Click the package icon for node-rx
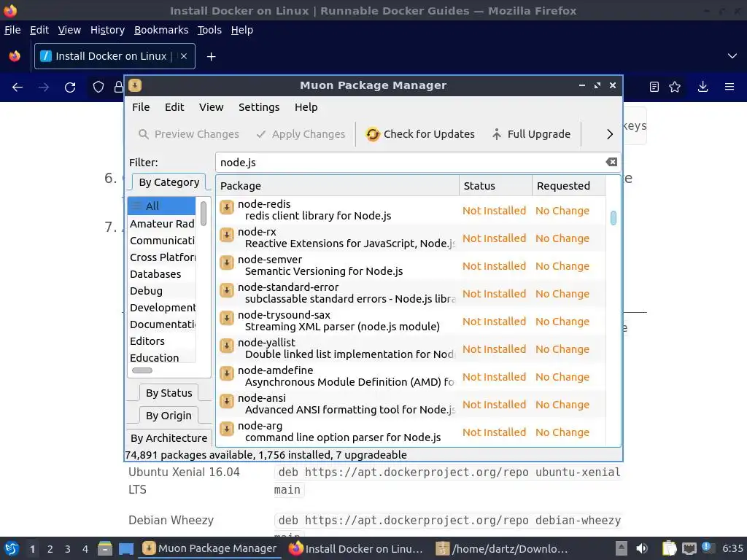The height and width of the screenshot is (560, 747). [227, 235]
